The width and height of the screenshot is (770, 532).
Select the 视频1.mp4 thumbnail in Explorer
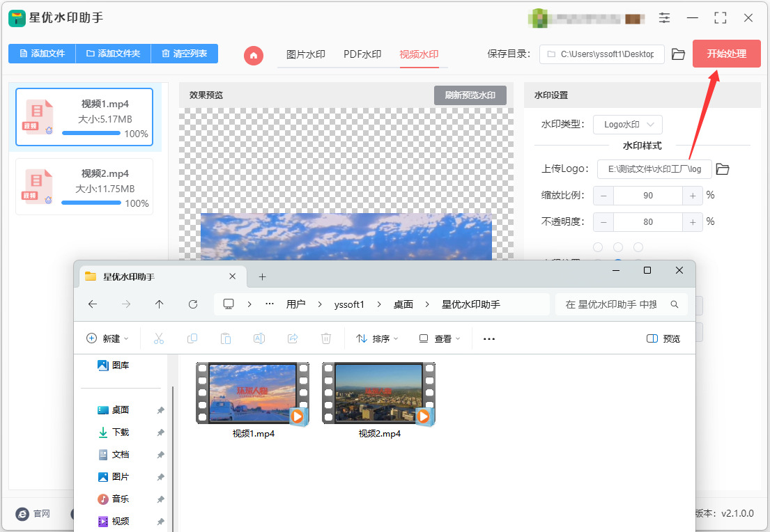(253, 393)
